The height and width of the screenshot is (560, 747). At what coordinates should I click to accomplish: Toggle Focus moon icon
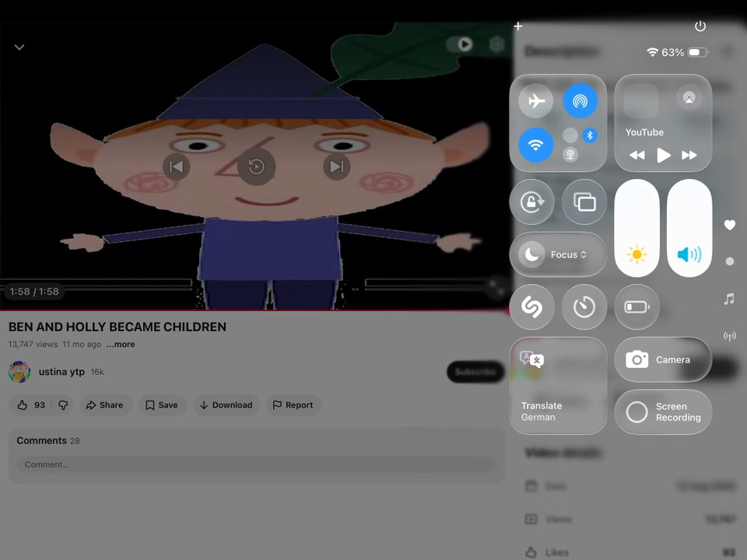pos(531,254)
